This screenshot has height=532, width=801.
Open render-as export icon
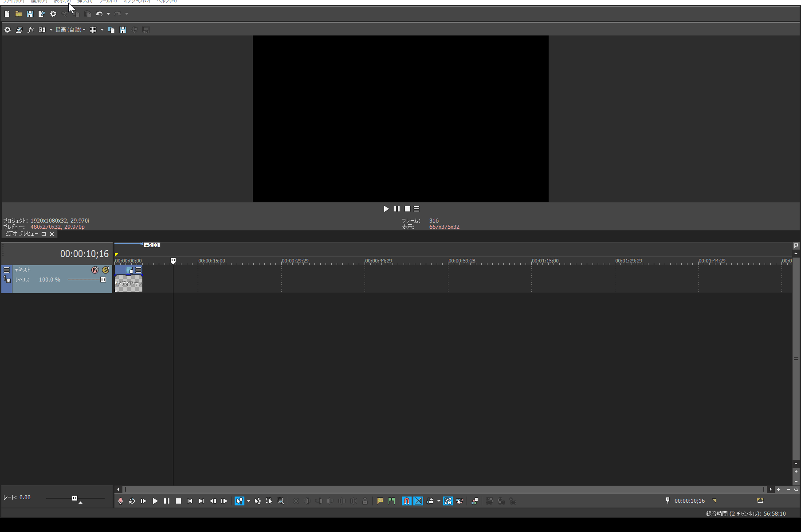coord(42,14)
